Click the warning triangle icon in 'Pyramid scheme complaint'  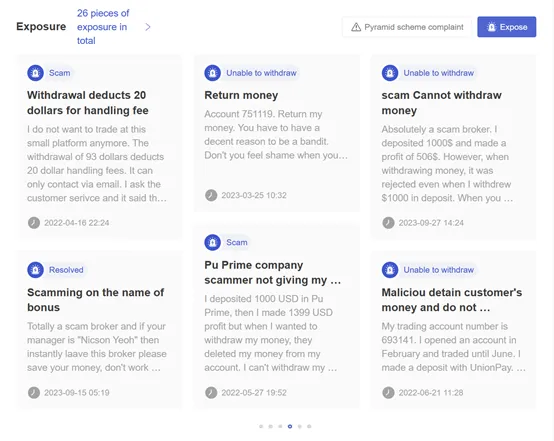tap(356, 27)
